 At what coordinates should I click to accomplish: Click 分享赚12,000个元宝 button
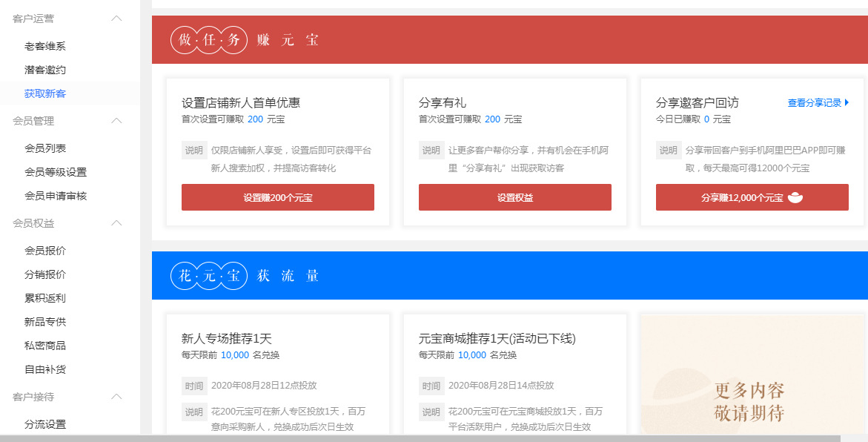[x=752, y=197]
